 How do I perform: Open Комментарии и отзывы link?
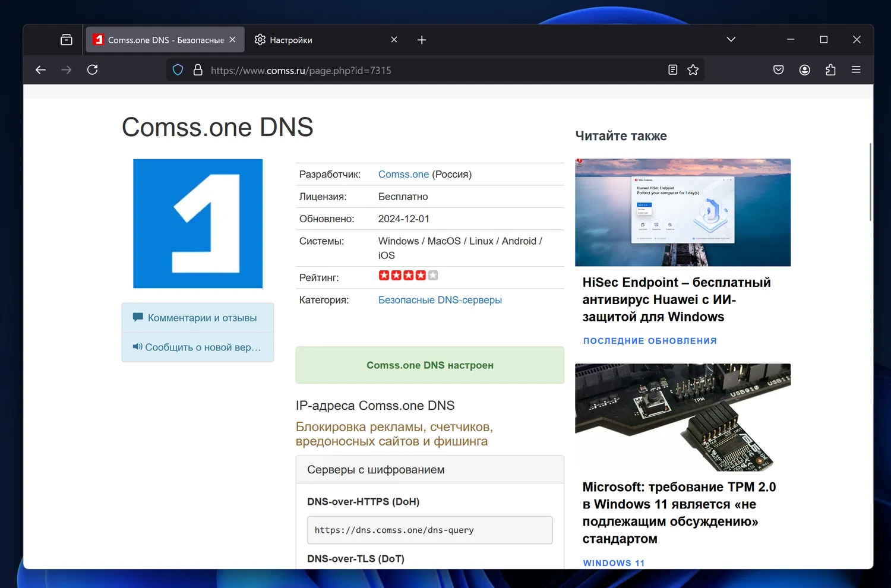[202, 318]
